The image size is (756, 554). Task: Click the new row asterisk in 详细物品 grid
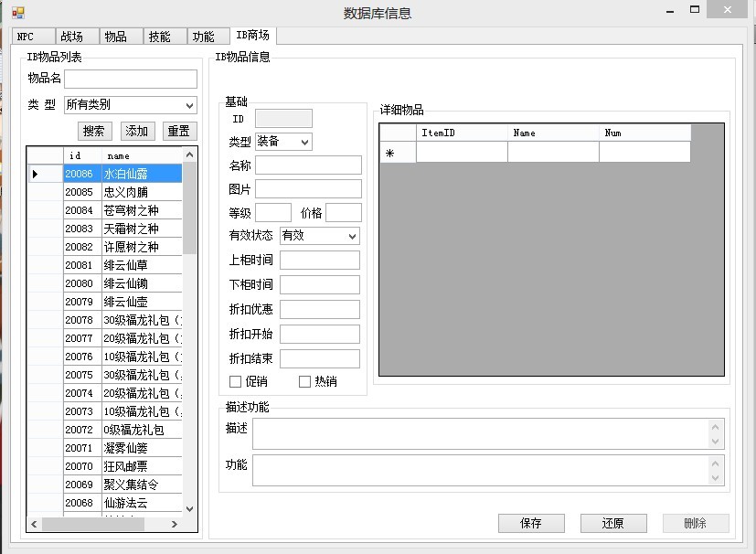tap(398, 153)
